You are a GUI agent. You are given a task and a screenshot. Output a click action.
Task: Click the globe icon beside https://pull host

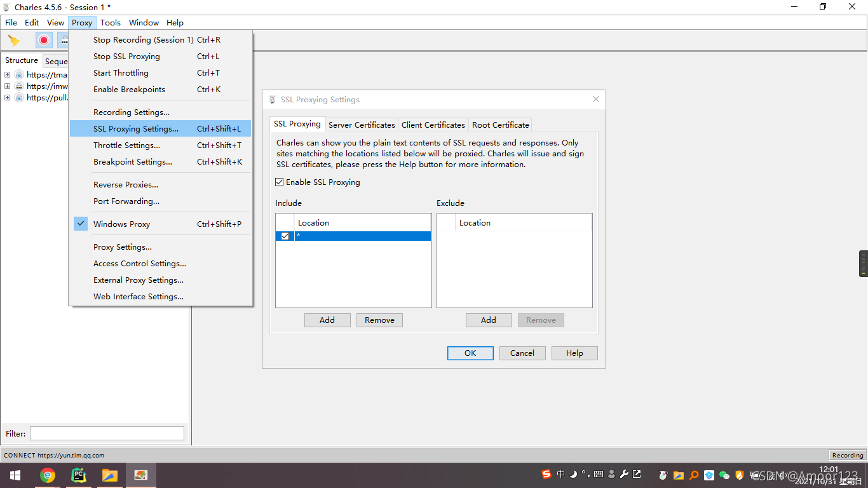coord(19,97)
